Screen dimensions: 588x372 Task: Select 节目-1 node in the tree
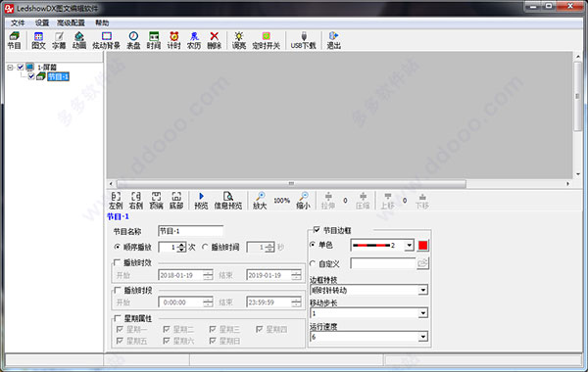[x=58, y=76]
